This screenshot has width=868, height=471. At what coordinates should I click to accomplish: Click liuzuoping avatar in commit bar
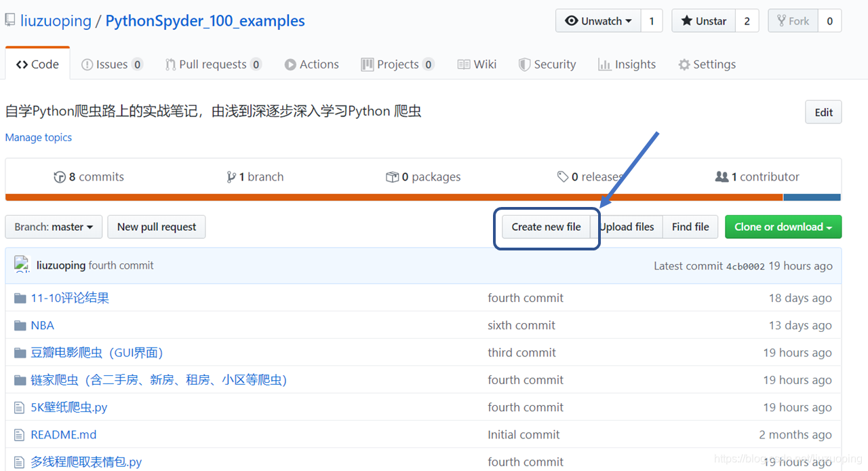(22, 265)
